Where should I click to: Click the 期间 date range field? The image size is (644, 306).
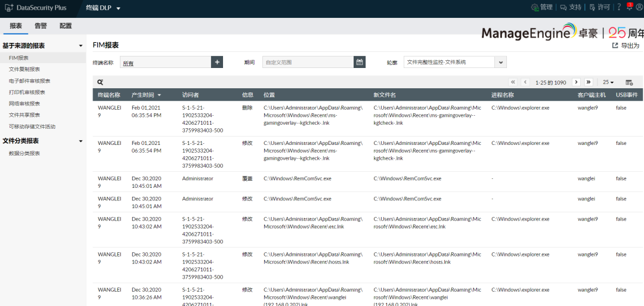(308, 62)
